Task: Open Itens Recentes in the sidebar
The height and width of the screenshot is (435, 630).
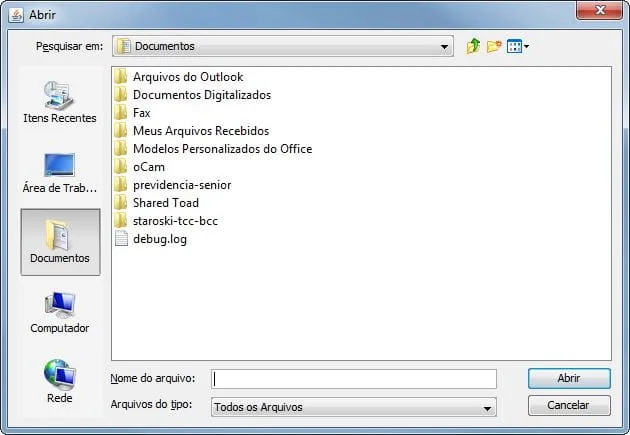Action: click(60, 102)
